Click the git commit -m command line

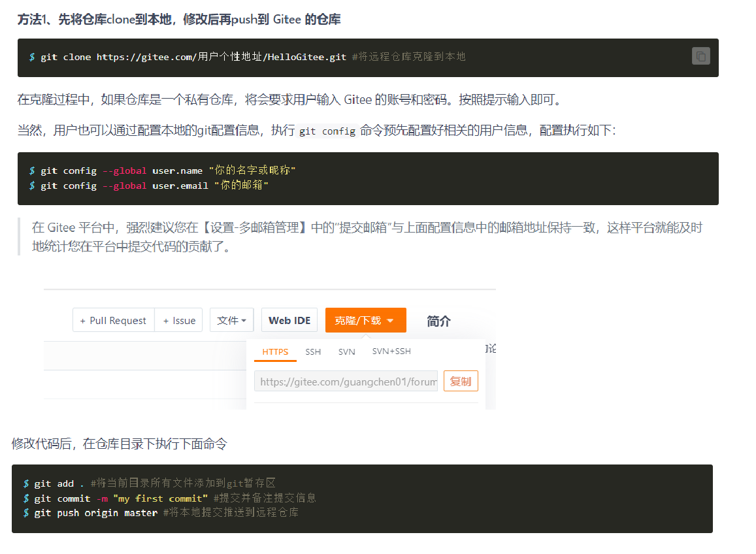tap(169, 498)
